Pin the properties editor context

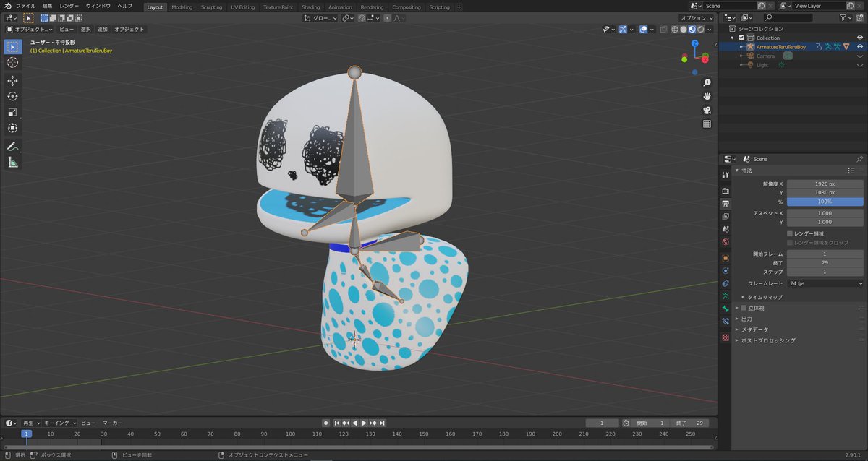pyautogui.click(x=859, y=159)
